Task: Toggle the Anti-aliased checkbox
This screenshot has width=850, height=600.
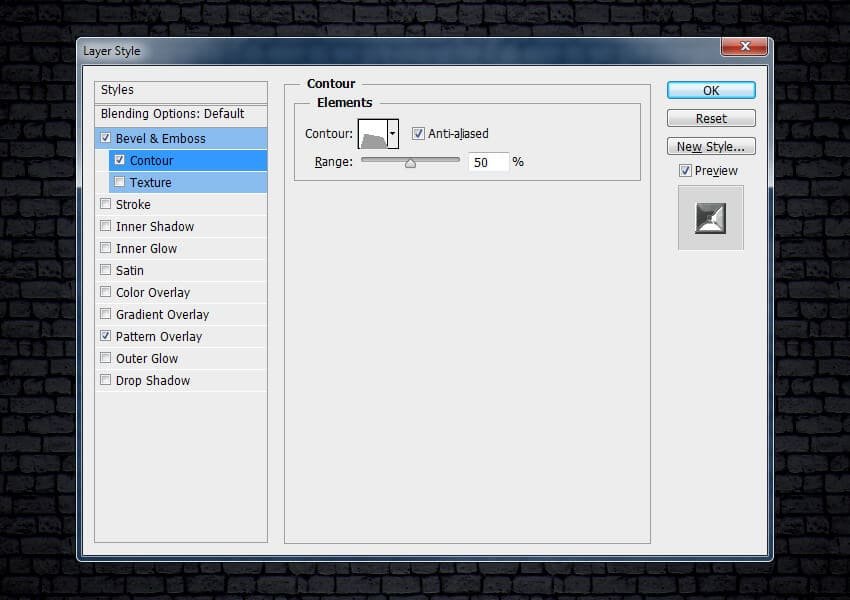Action: point(418,134)
